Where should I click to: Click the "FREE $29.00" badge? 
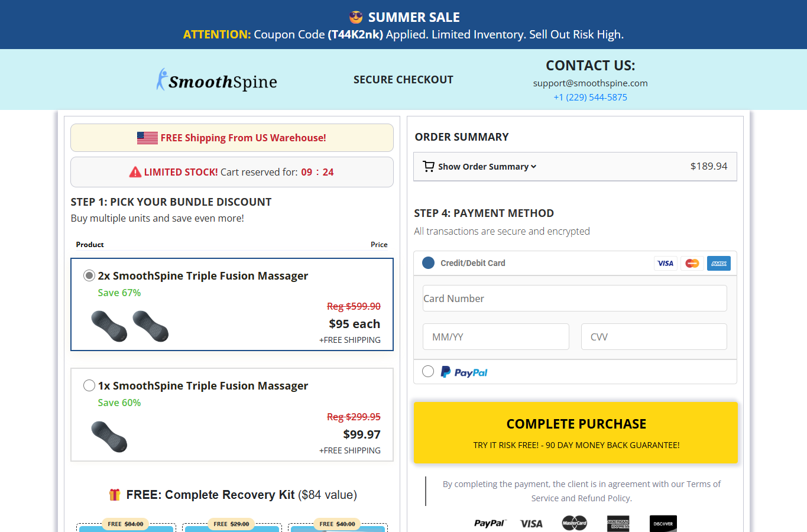click(x=231, y=524)
